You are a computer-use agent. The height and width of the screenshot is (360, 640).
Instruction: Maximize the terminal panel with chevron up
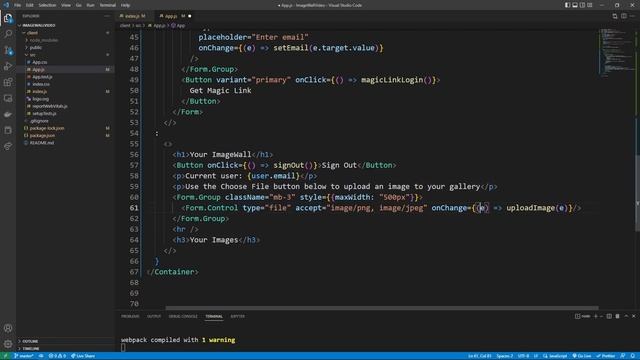626,316
